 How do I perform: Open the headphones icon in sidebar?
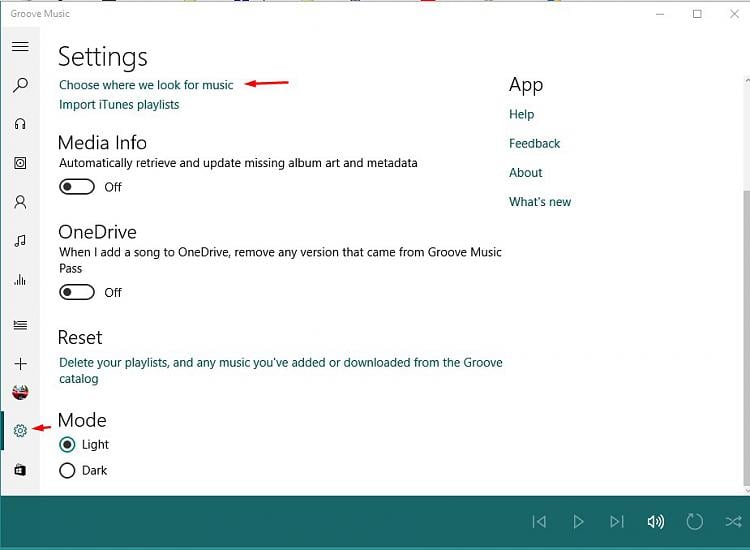pos(20,124)
